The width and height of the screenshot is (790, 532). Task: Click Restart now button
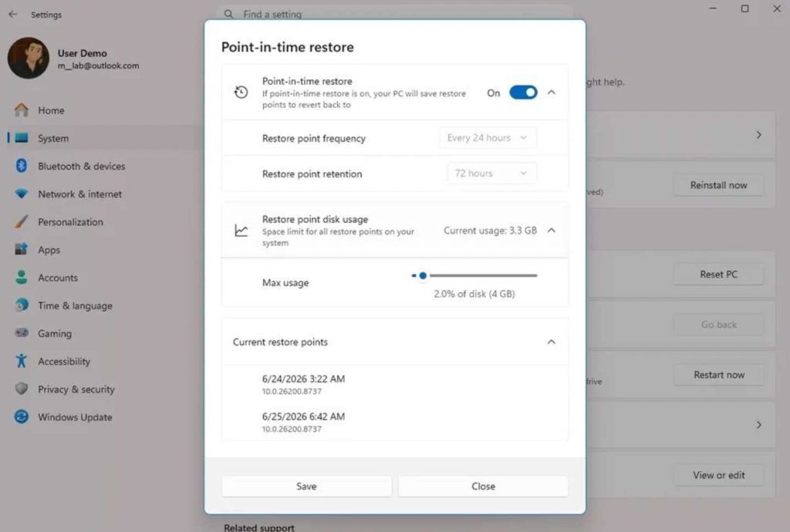[x=718, y=375]
